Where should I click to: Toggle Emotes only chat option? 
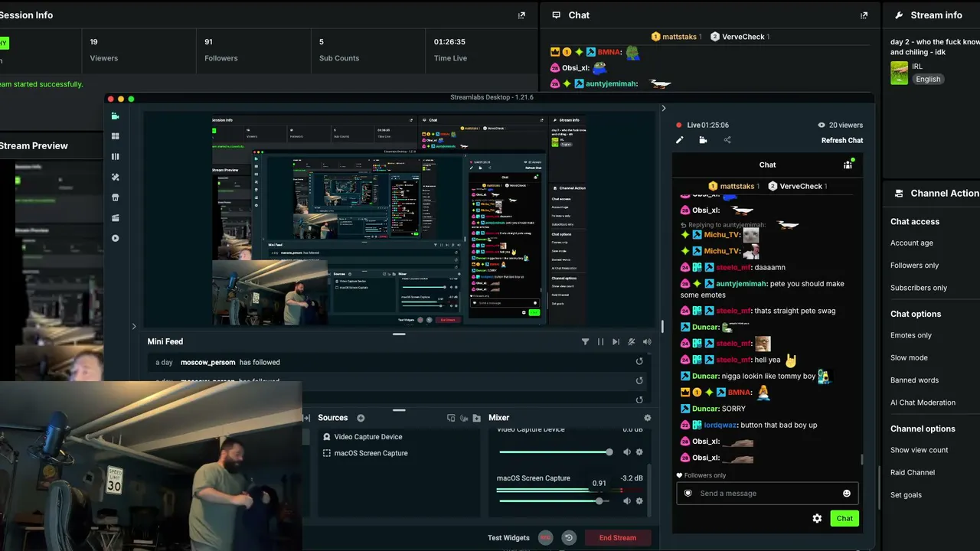pyautogui.click(x=911, y=335)
